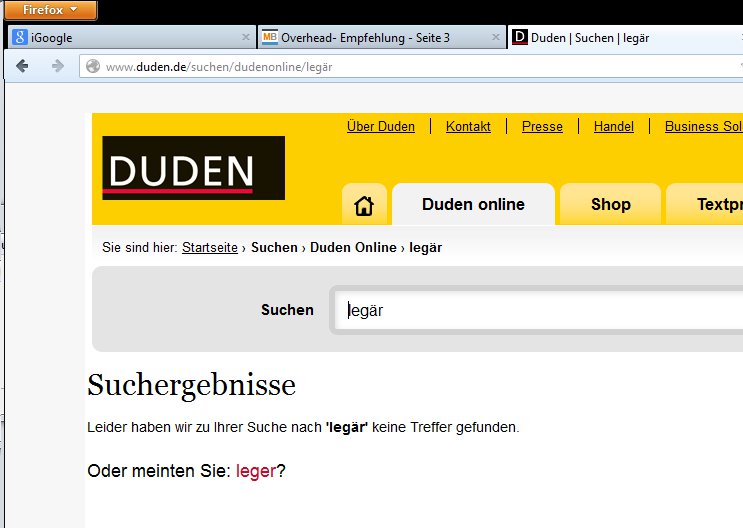Select the Shop navigation tab
The image size is (743, 528).
pos(610,204)
